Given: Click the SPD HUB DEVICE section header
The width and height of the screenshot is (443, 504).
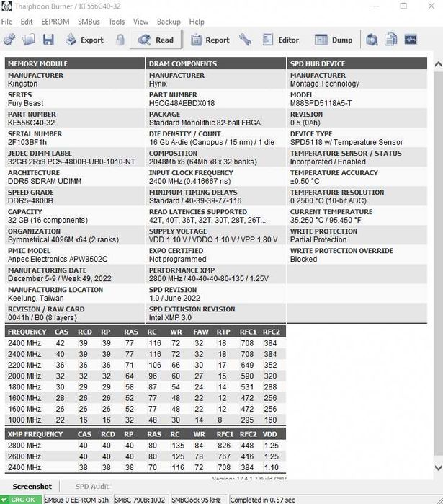Looking at the screenshot, I should coord(357,63).
